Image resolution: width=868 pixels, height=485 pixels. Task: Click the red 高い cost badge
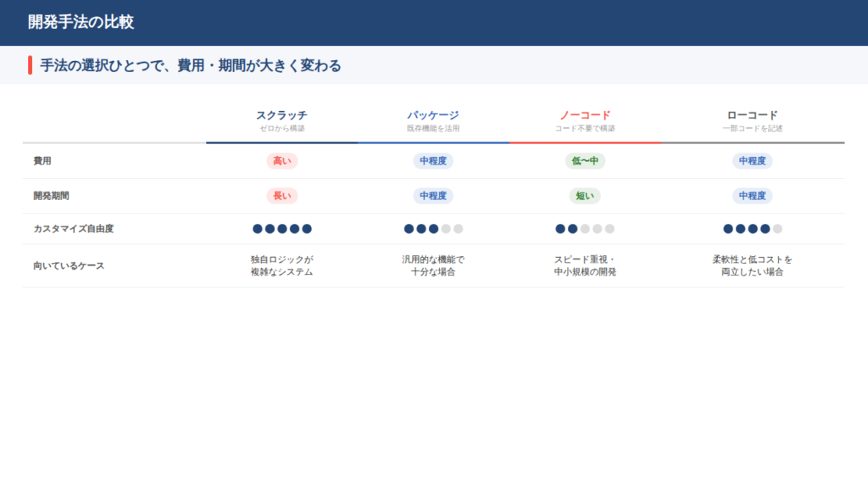[281, 161]
